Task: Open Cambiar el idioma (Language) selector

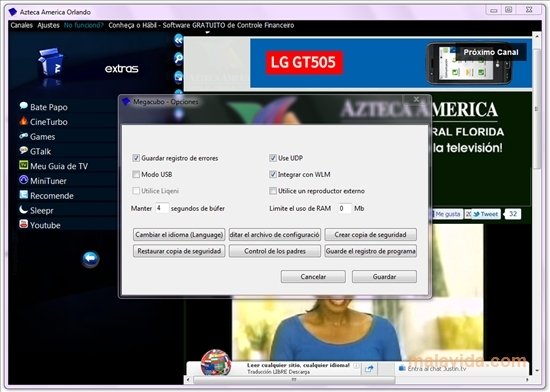Action: click(179, 235)
